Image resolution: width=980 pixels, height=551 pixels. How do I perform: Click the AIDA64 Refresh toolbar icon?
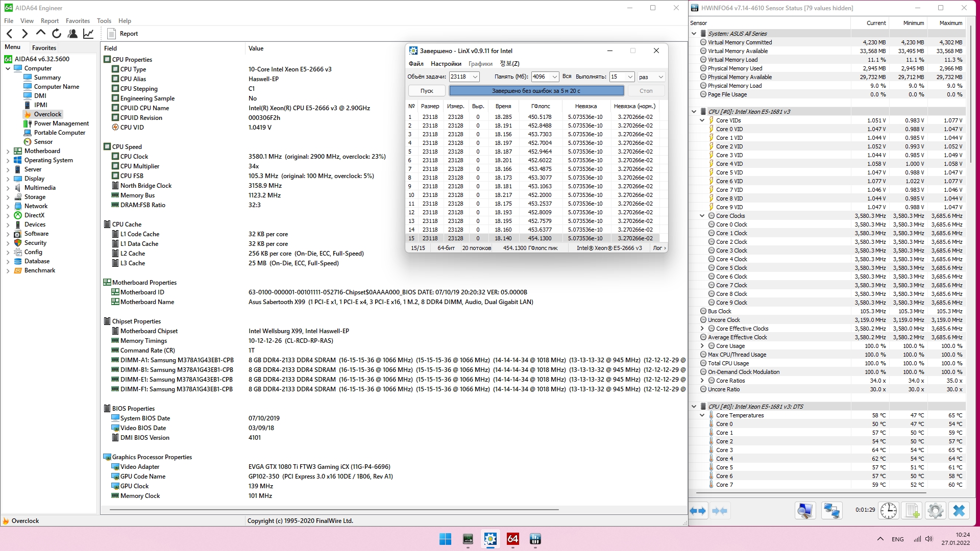pos(57,34)
